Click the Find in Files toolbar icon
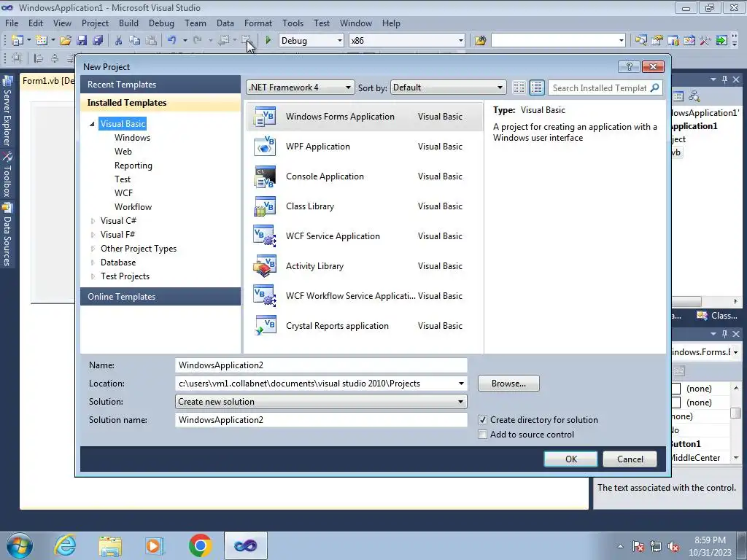This screenshot has height=560, width=747. (480, 41)
